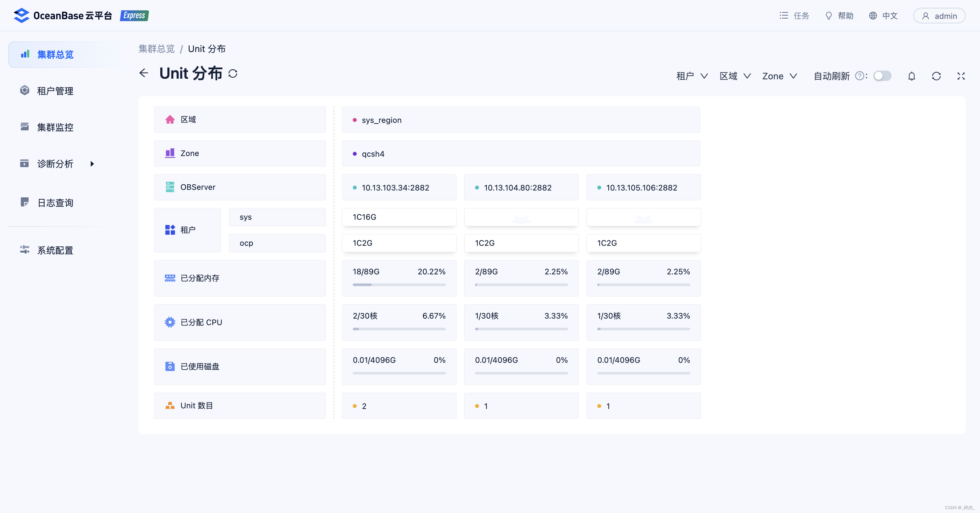The image size is (980, 513).
Task: Open the 区域 filter dropdown
Action: click(735, 76)
